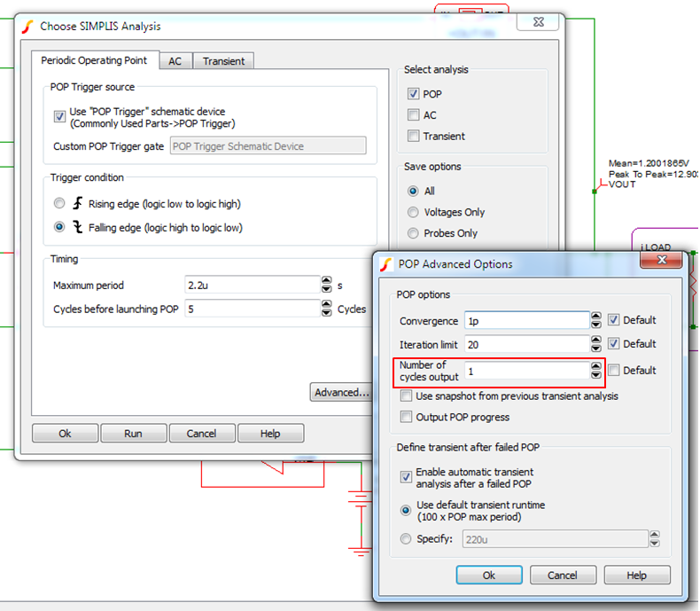Viewport: 700px width, 611px height.
Task: Click SIMPLIS logo icon in POP Advanced Options titlebar
Action: (386, 264)
